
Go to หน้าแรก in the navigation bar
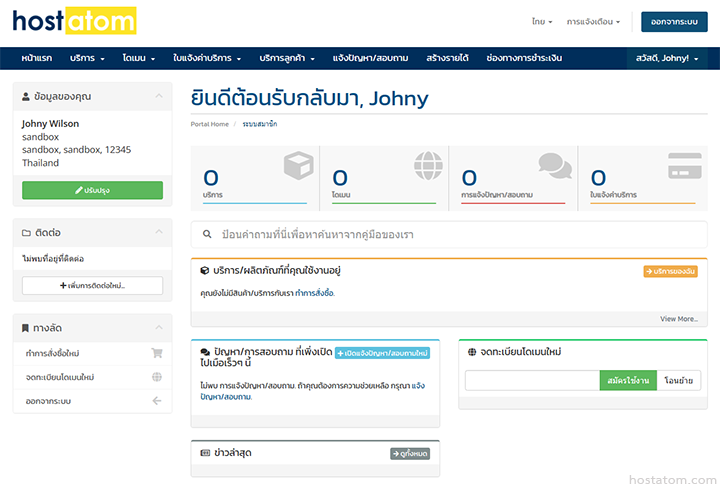tap(37, 58)
